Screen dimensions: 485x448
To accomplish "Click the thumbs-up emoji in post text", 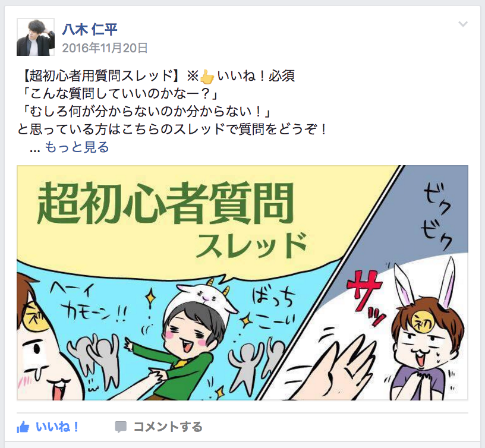I will pyautogui.click(x=207, y=77).
